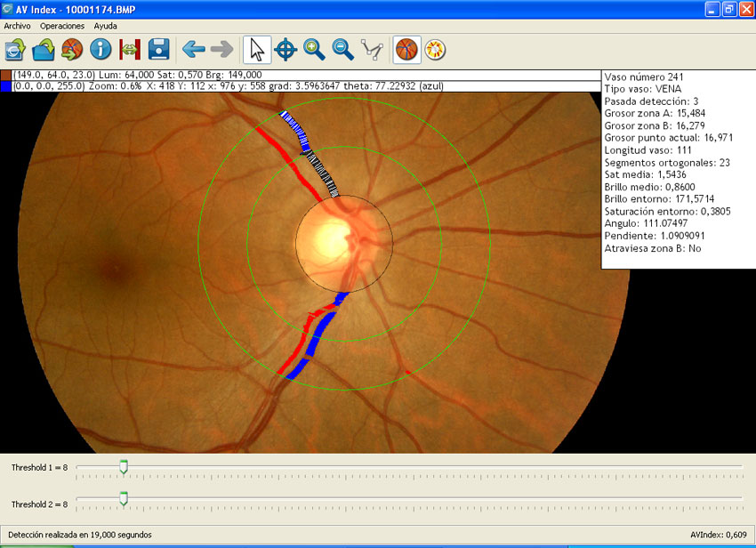This screenshot has height=548, width=756.
Task: Select the polyline node path tool
Action: click(372, 49)
